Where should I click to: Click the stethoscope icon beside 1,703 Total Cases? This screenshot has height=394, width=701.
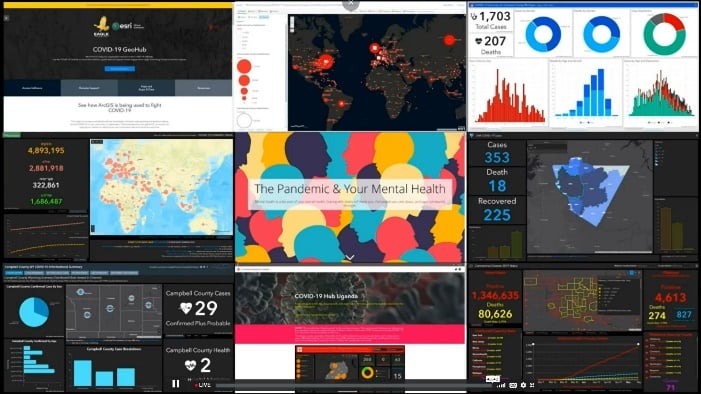(x=474, y=17)
